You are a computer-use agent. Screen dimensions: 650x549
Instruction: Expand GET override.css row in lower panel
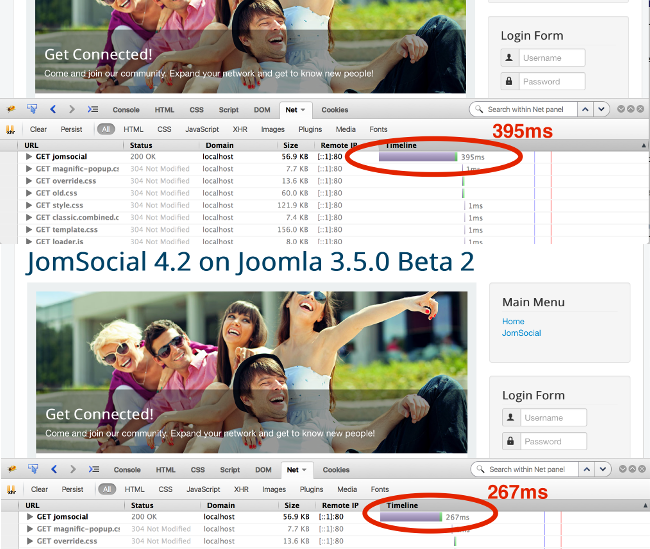[30, 541]
